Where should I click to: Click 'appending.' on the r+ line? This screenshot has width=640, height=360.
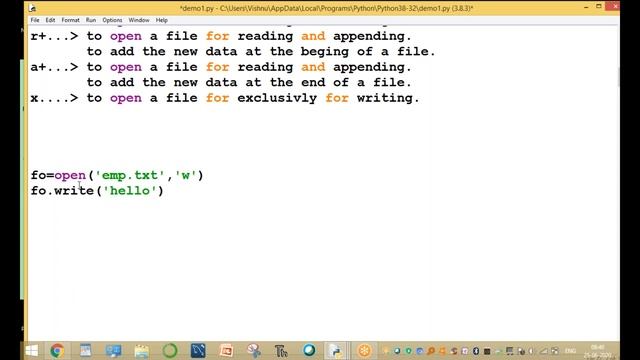point(372,36)
